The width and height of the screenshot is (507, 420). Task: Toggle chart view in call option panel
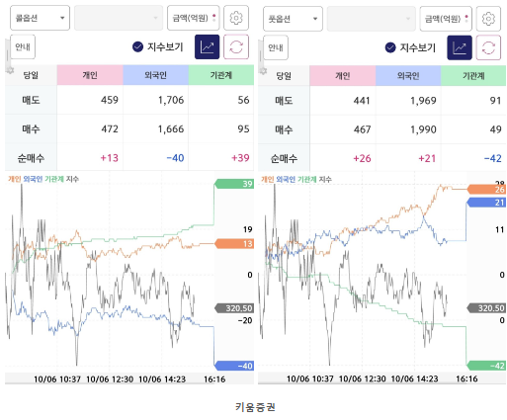[x=207, y=47]
